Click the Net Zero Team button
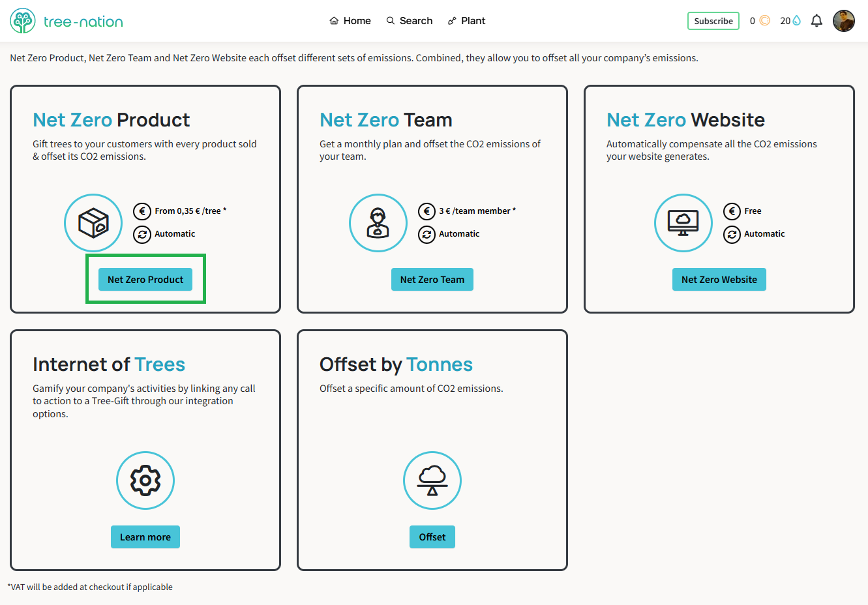Screen dimensions: 868x605 pos(432,279)
